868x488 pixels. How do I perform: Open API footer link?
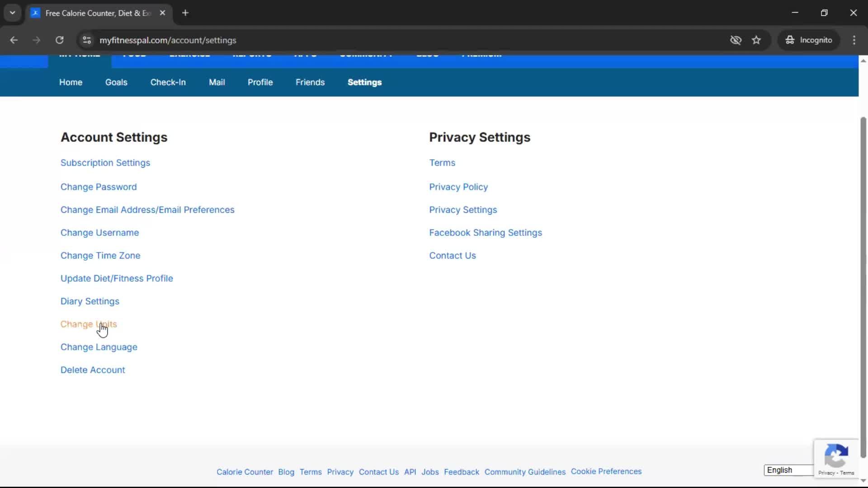pyautogui.click(x=410, y=472)
